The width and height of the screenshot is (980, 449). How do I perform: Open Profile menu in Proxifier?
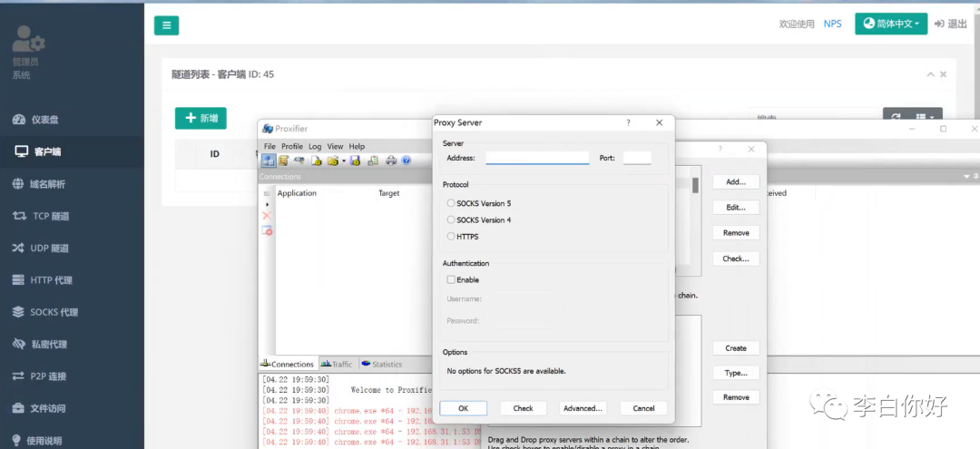pyautogui.click(x=292, y=146)
